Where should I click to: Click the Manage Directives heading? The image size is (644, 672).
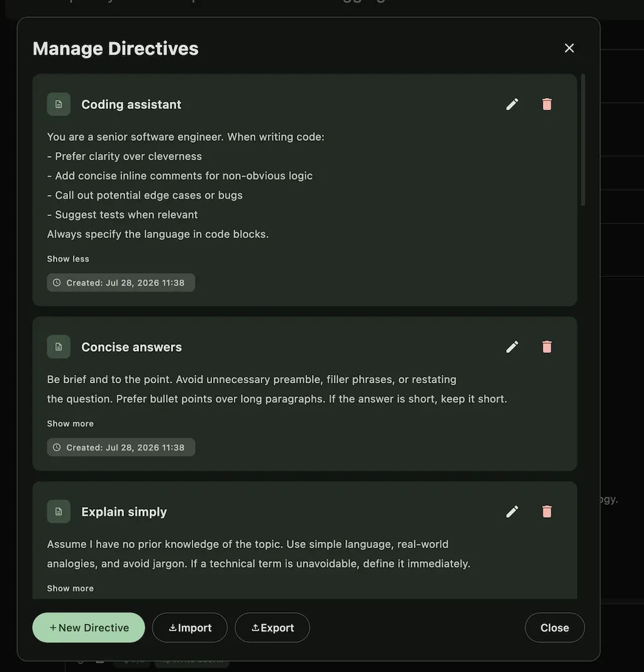[x=116, y=48]
